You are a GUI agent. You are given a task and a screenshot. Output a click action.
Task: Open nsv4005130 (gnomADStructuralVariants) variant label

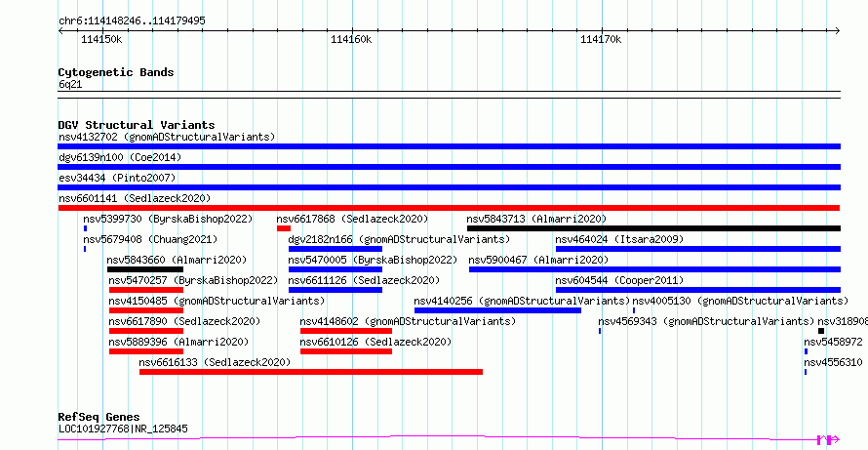point(740,301)
